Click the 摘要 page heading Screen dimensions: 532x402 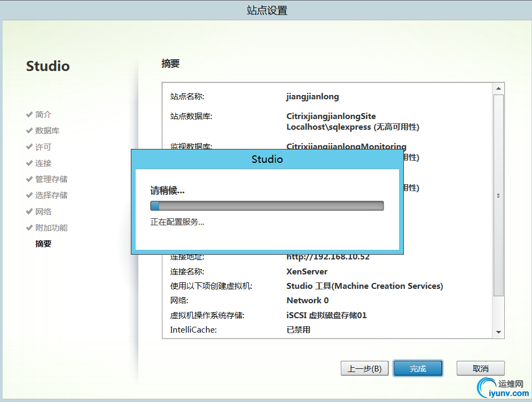pos(170,64)
